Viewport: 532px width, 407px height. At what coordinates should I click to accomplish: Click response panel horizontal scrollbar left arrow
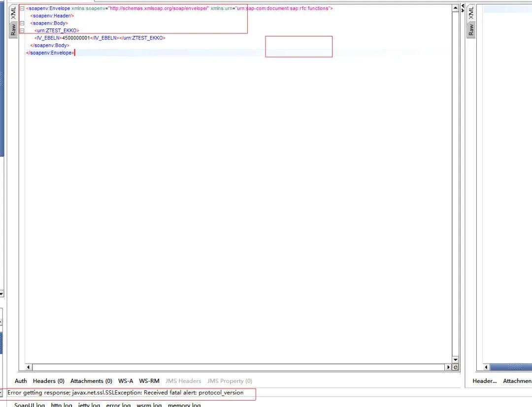(x=486, y=367)
